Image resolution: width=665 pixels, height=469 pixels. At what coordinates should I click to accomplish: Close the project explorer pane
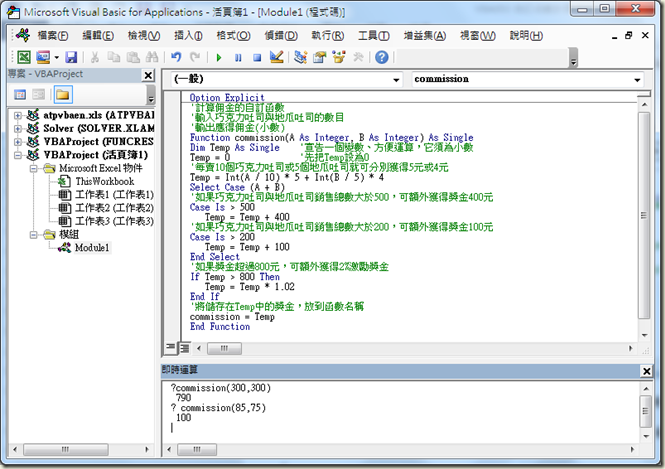pyautogui.click(x=148, y=75)
